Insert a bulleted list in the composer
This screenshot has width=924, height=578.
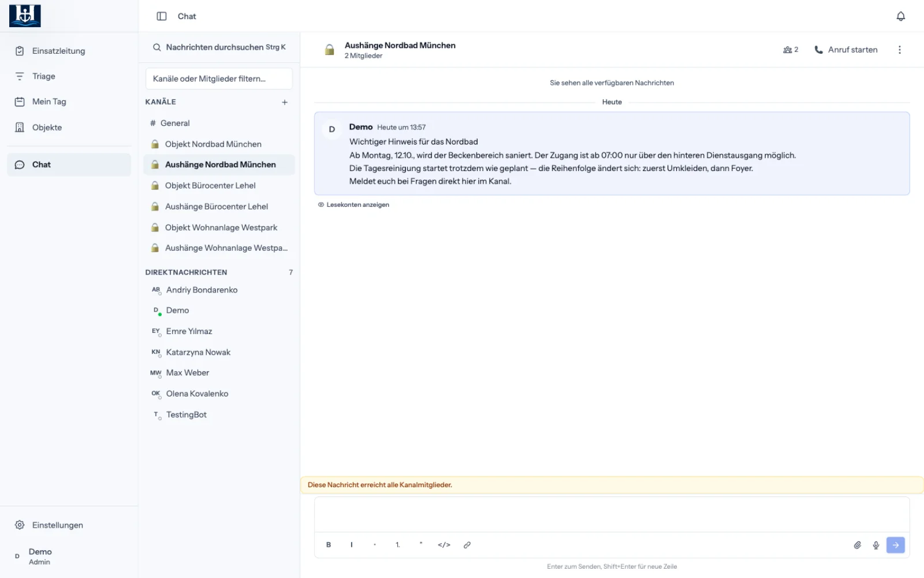click(375, 545)
